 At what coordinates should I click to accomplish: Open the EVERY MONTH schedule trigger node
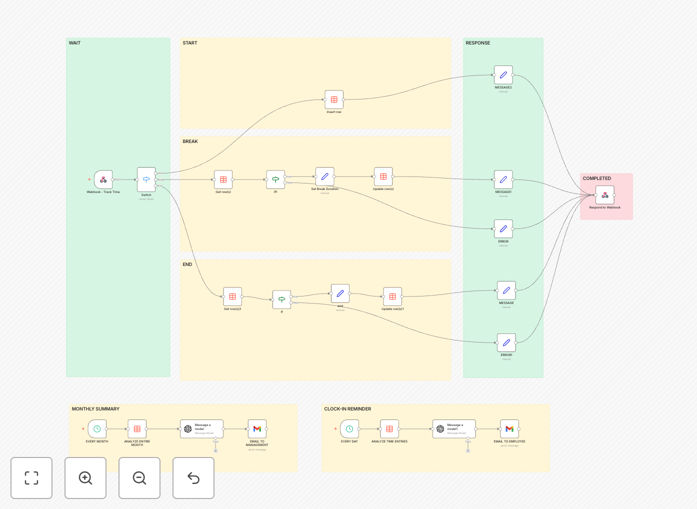coord(97,429)
